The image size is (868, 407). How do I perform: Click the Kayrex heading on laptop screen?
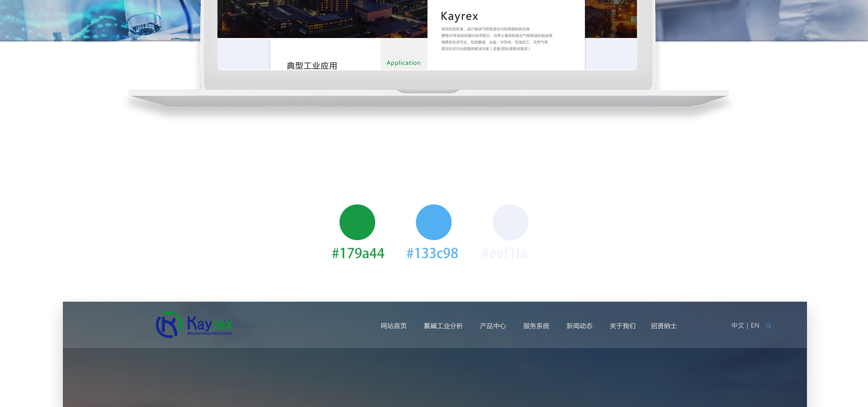[x=459, y=16]
